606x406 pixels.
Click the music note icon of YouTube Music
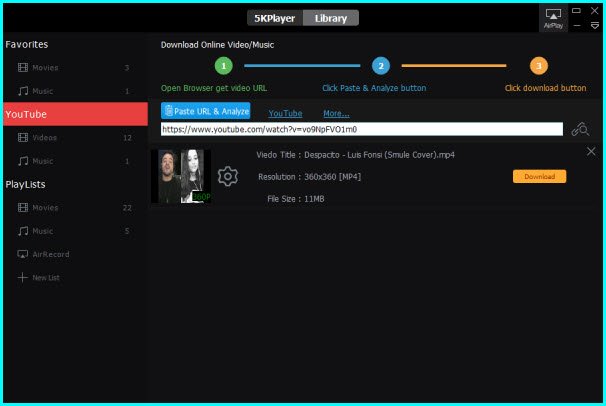point(23,161)
